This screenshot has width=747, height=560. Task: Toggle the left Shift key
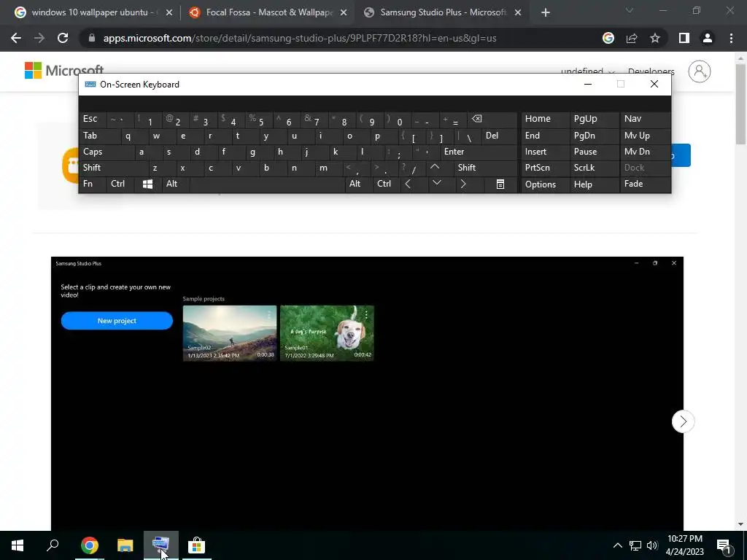113,168
